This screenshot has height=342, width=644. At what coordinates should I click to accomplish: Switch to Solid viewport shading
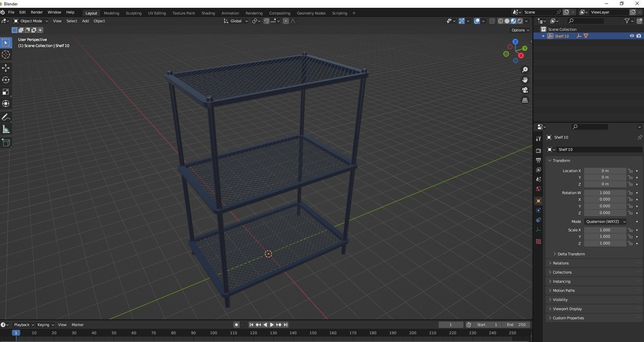(507, 21)
